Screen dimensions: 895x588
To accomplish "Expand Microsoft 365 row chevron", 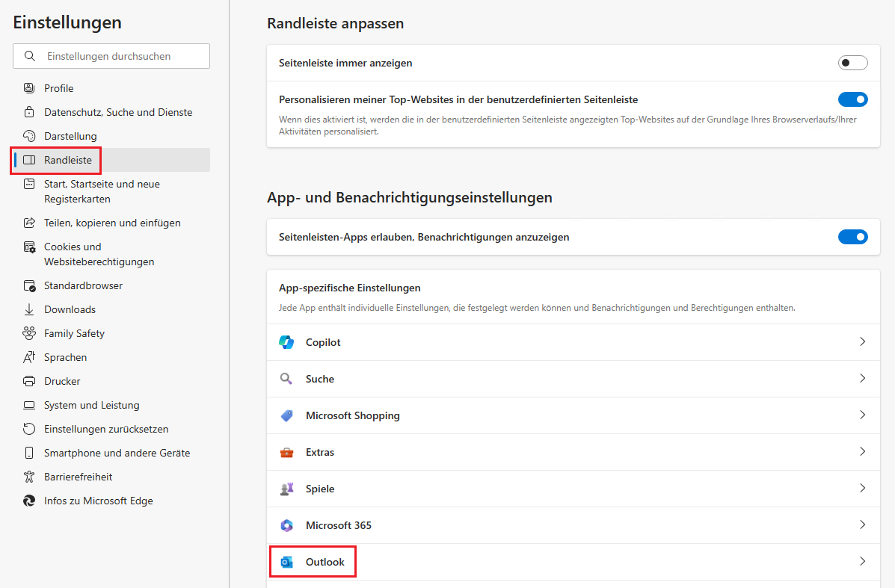I will coord(862,524).
